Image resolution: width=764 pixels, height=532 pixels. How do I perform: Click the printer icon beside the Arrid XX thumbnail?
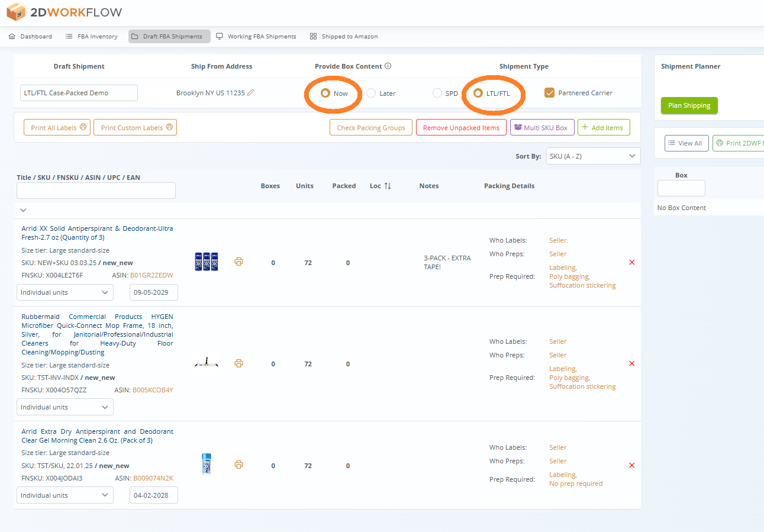coord(238,261)
